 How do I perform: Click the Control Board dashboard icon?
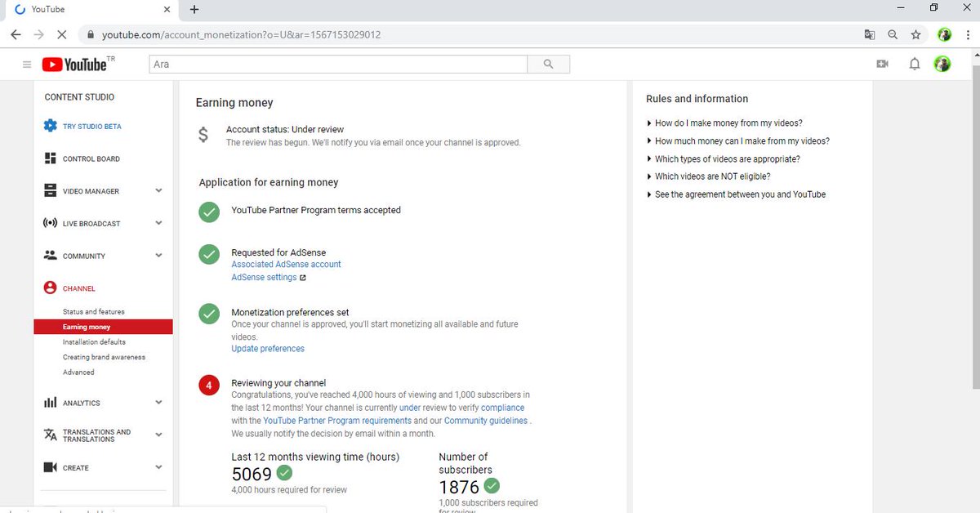[x=50, y=158]
